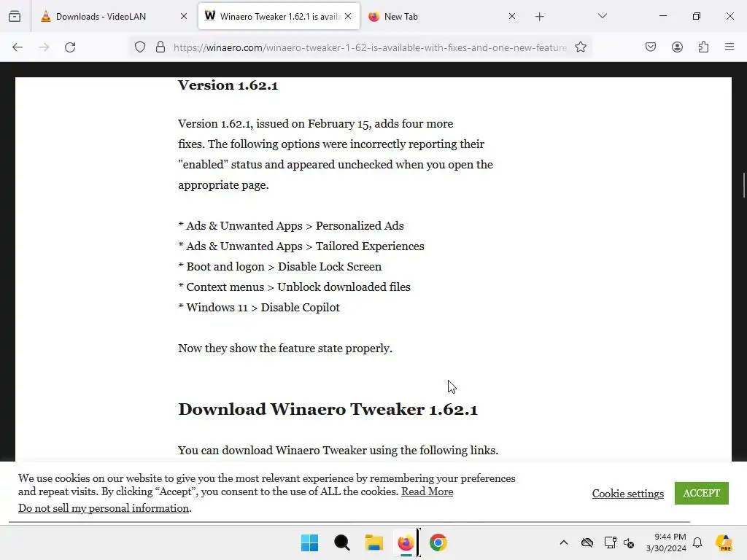The height and width of the screenshot is (560, 747).
Task: Focus the winaero.com URL address field
Action: tap(370, 47)
